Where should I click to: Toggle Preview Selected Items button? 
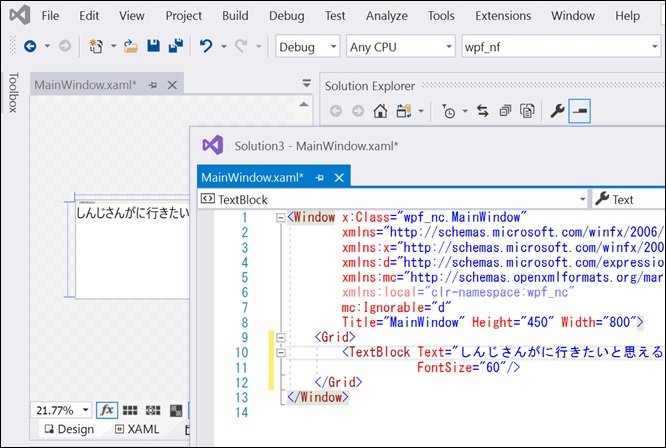pos(579,111)
